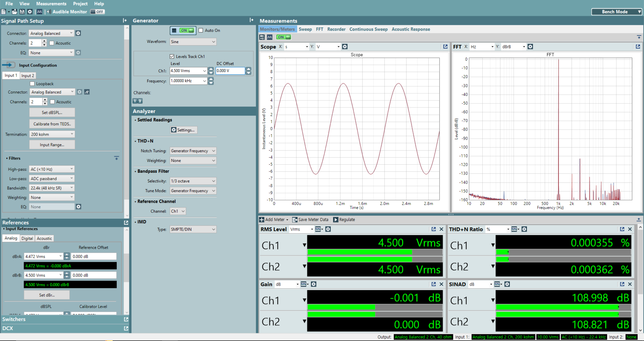Click Calibrate from TEDS.. button

52,124
